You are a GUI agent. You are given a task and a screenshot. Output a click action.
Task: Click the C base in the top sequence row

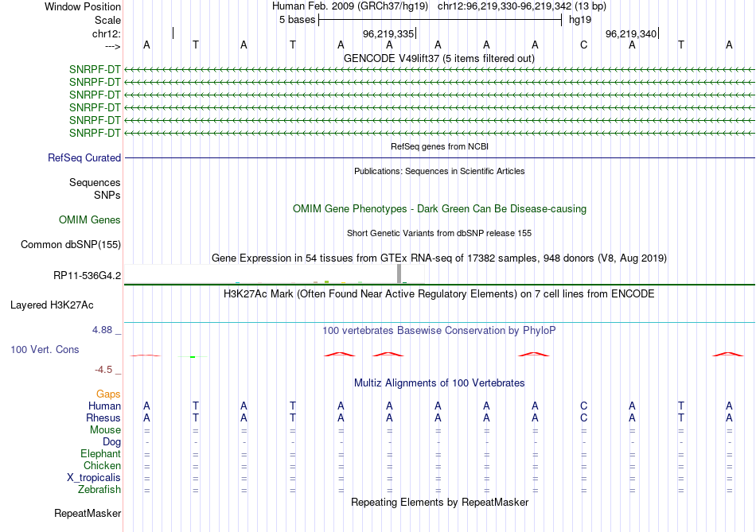pos(583,45)
